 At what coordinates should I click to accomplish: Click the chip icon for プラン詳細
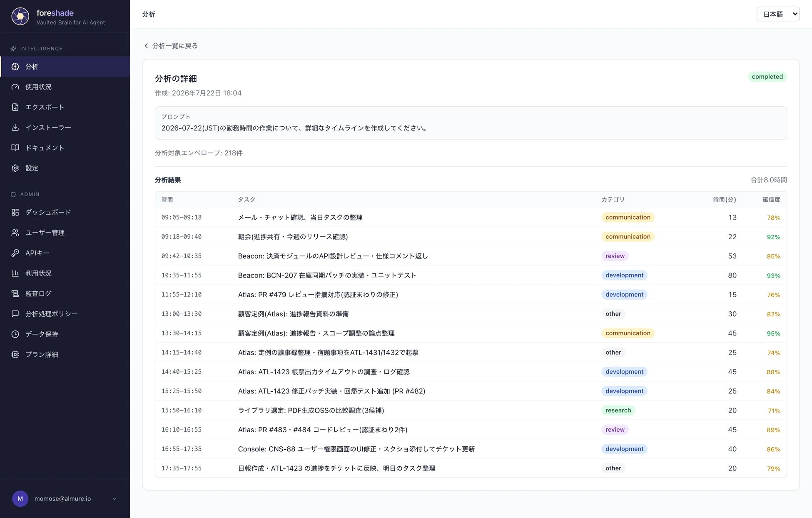pos(15,355)
